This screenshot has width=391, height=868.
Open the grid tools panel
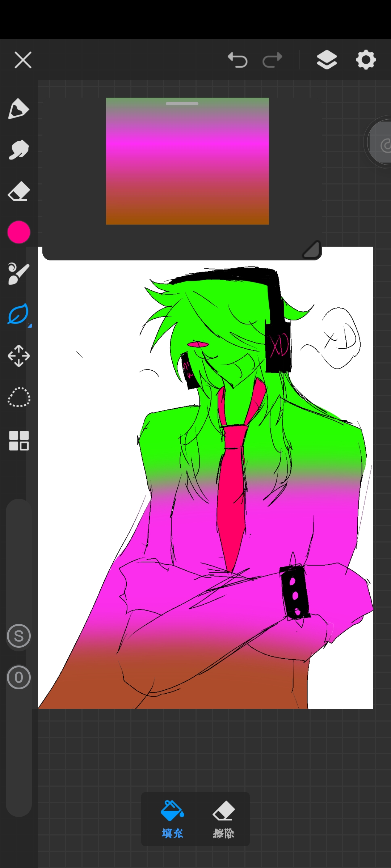[18, 441]
